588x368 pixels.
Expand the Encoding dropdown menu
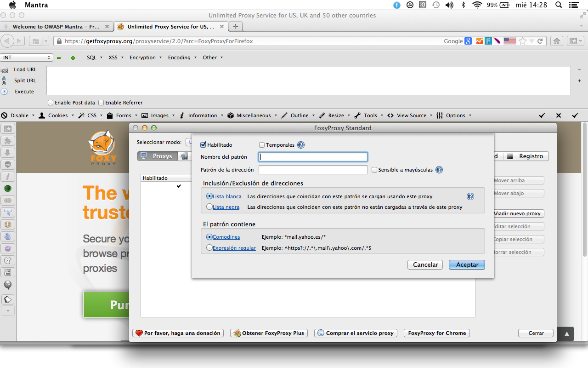coord(182,57)
